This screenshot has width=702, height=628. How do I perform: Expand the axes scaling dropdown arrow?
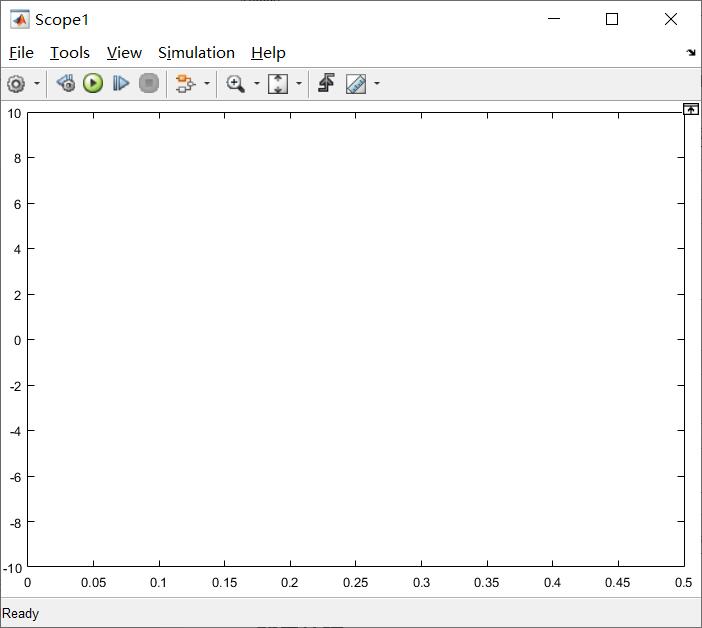point(299,84)
